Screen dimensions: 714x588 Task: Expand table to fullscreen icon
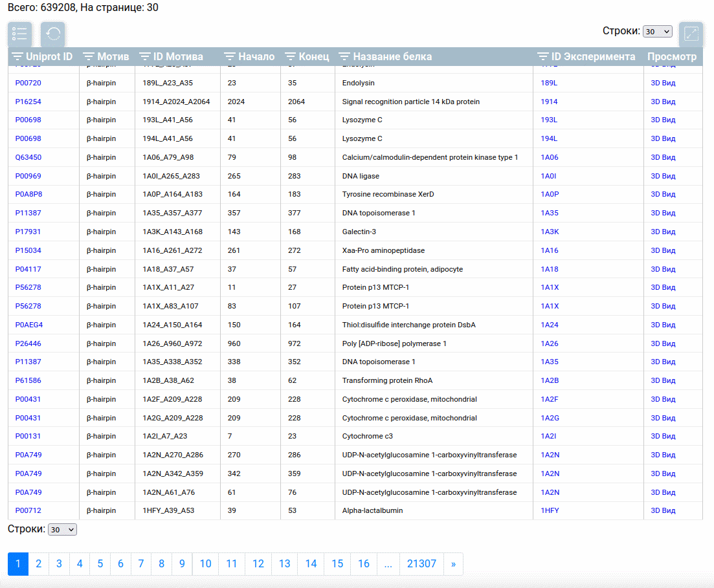[x=691, y=34]
